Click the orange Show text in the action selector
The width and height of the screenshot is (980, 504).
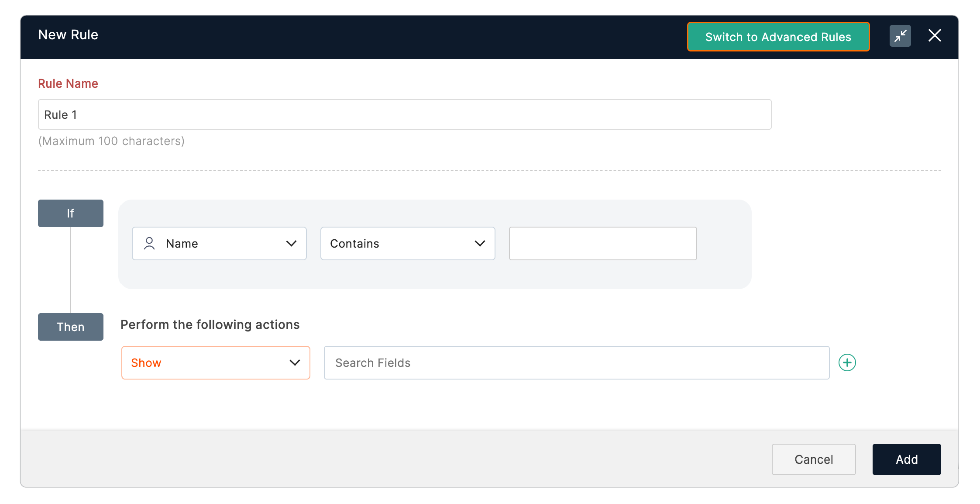point(146,363)
